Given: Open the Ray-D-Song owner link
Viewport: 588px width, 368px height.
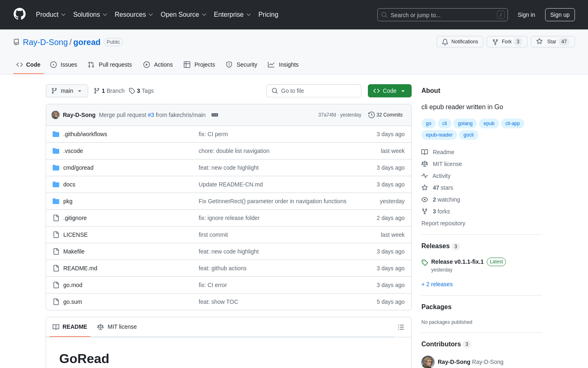Looking at the screenshot, I should tap(45, 42).
